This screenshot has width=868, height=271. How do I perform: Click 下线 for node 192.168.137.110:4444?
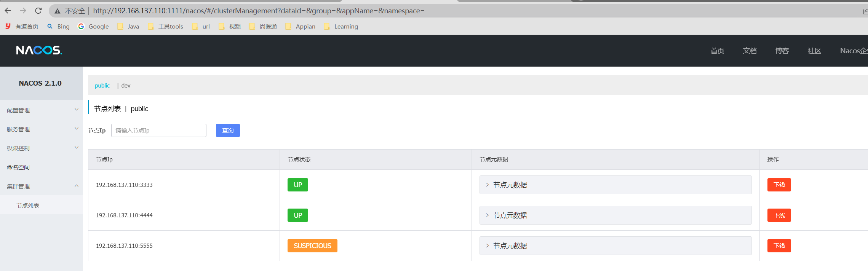click(779, 215)
